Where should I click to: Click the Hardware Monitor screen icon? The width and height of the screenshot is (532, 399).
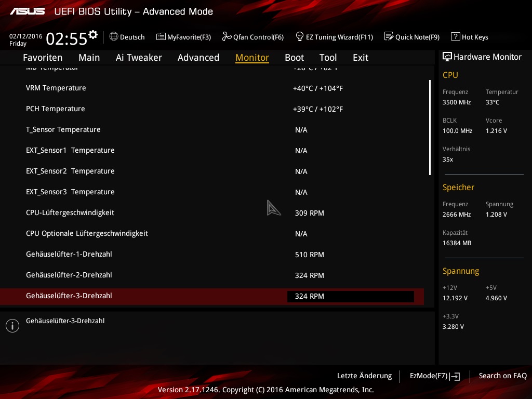[447, 57]
